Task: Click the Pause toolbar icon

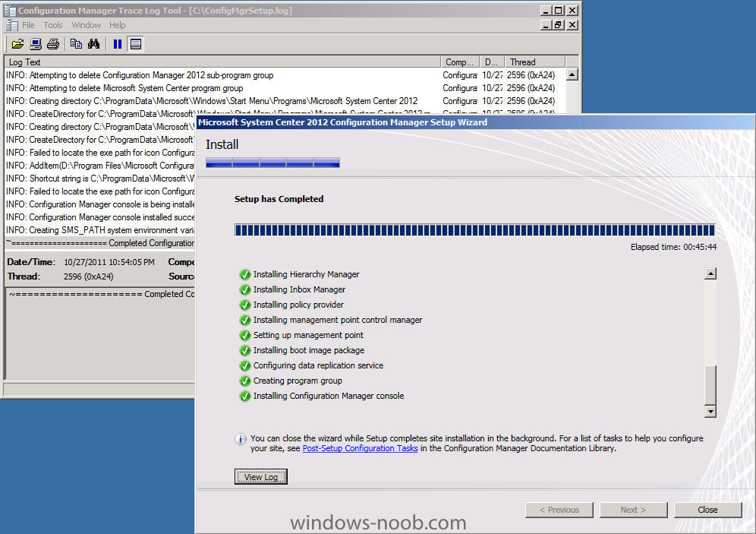Action: (x=117, y=44)
